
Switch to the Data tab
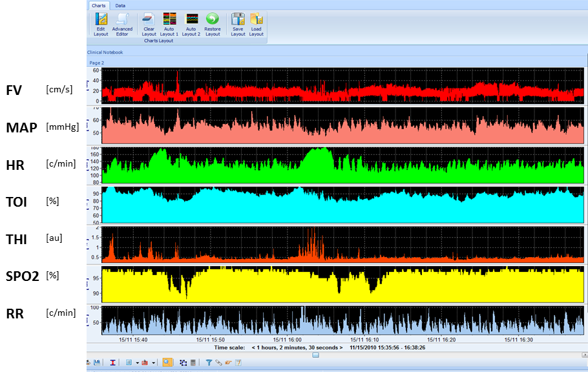pos(121,5)
